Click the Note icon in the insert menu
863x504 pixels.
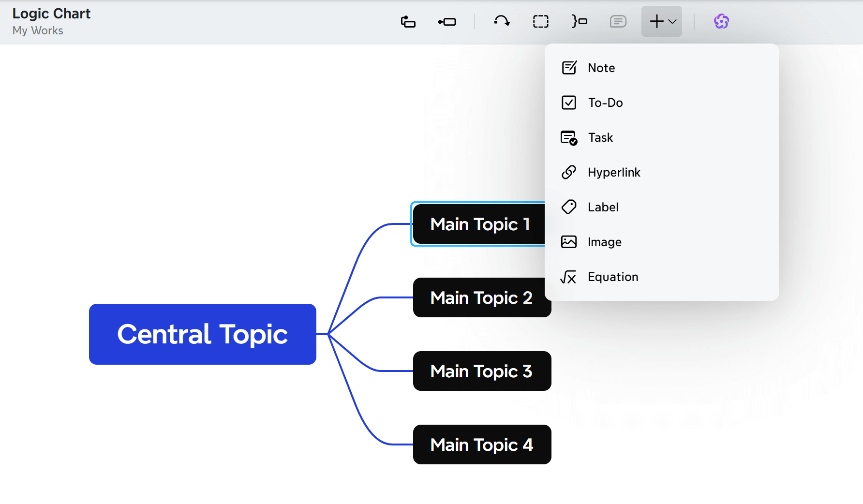(x=569, y=68)
